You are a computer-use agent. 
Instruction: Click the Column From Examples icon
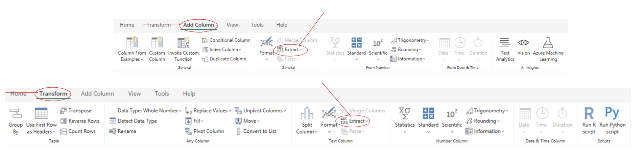click(x=132, y=43)
